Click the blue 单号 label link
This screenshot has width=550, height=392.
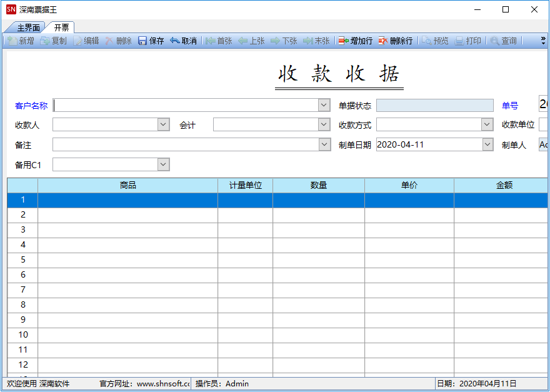point(509,106)
